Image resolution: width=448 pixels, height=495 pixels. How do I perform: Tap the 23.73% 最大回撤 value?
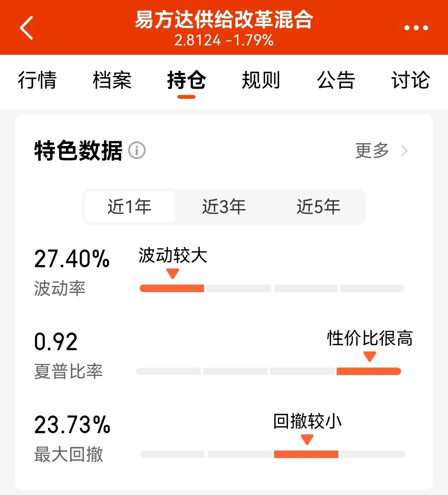72,425
